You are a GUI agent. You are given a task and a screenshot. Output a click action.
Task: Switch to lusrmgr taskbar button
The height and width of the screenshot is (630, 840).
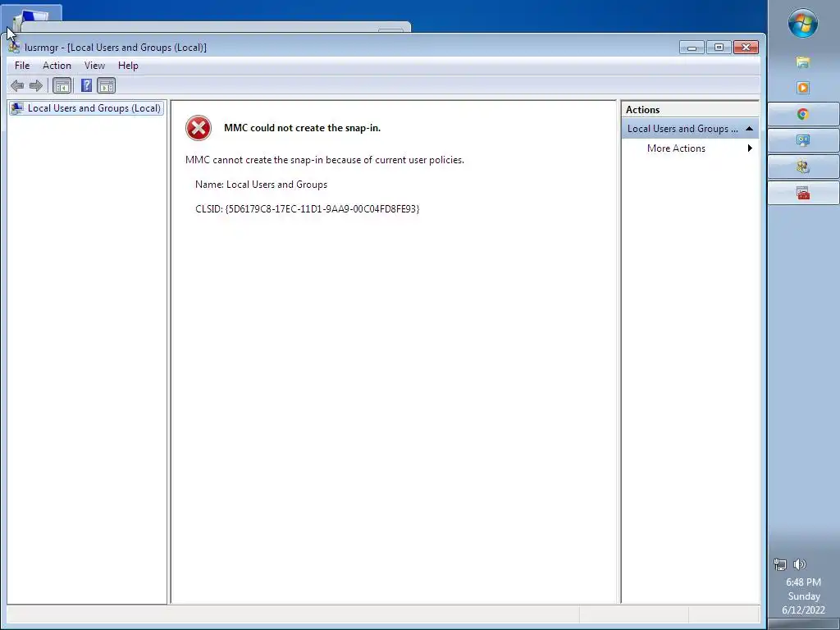pos(803,167)
